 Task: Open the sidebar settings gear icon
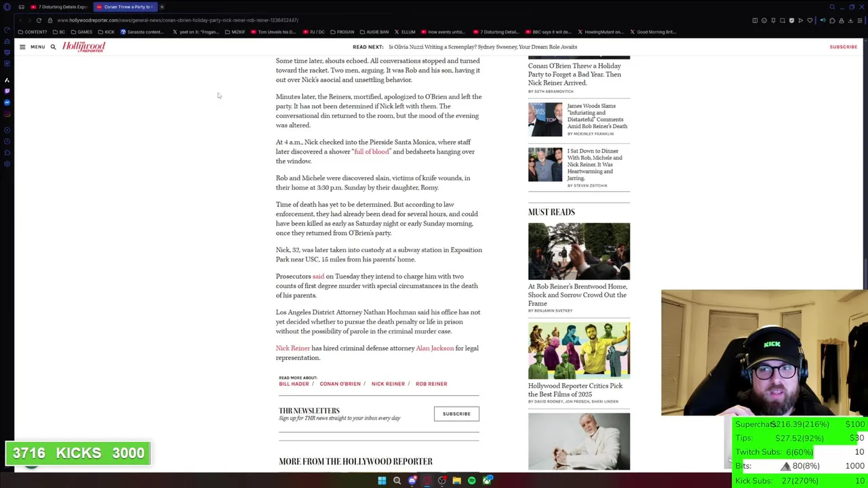(x=7, y=163)
